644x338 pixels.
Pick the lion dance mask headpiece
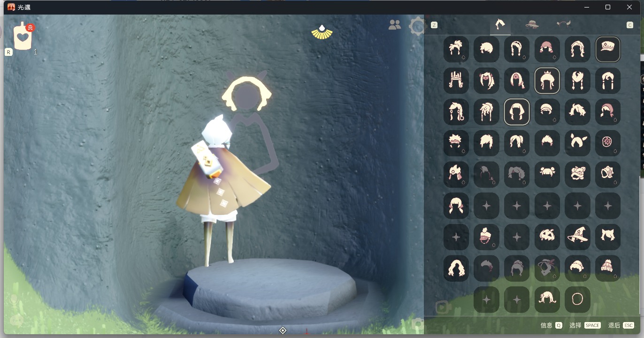pos(577,174)
